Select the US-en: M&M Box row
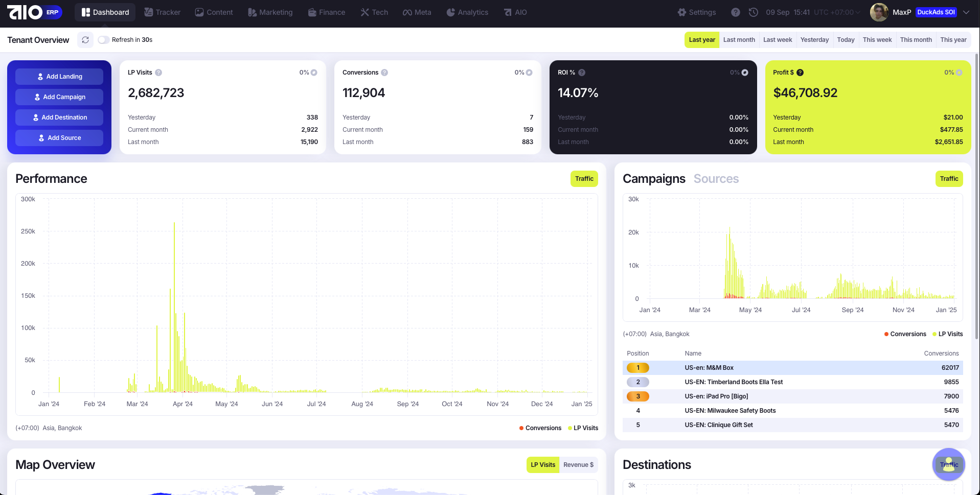 point(793,368)
